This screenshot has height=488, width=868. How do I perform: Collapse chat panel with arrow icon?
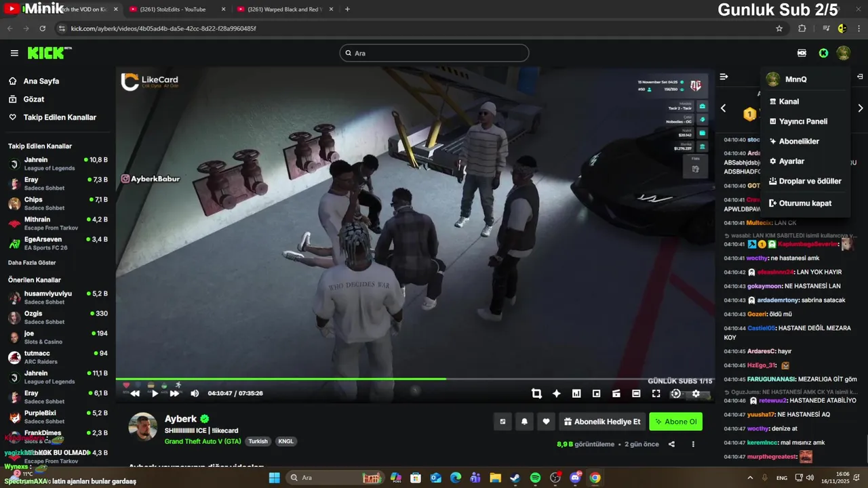point(724,77)
